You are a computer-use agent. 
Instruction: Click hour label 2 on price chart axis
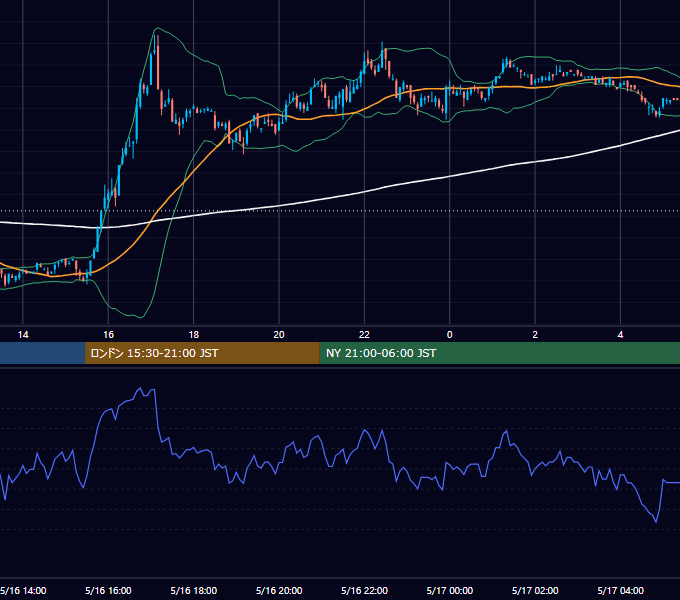(535, 335)
